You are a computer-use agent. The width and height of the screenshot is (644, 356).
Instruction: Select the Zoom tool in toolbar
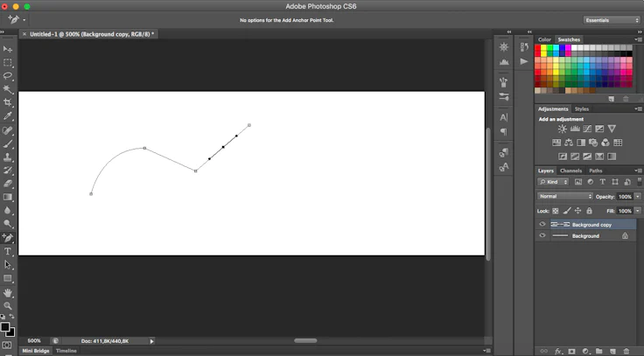coord(7,306)
